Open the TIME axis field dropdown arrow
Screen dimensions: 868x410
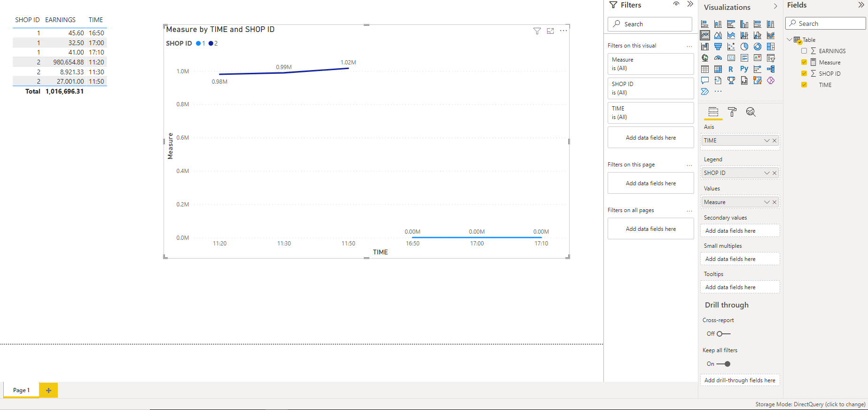pos(767,141)
